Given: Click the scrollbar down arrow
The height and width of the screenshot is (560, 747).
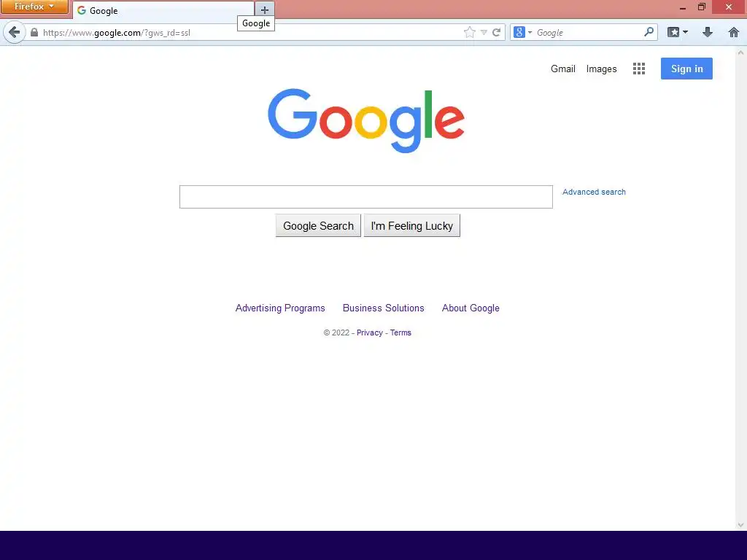Looking at the screenshot, I should 740,525.
